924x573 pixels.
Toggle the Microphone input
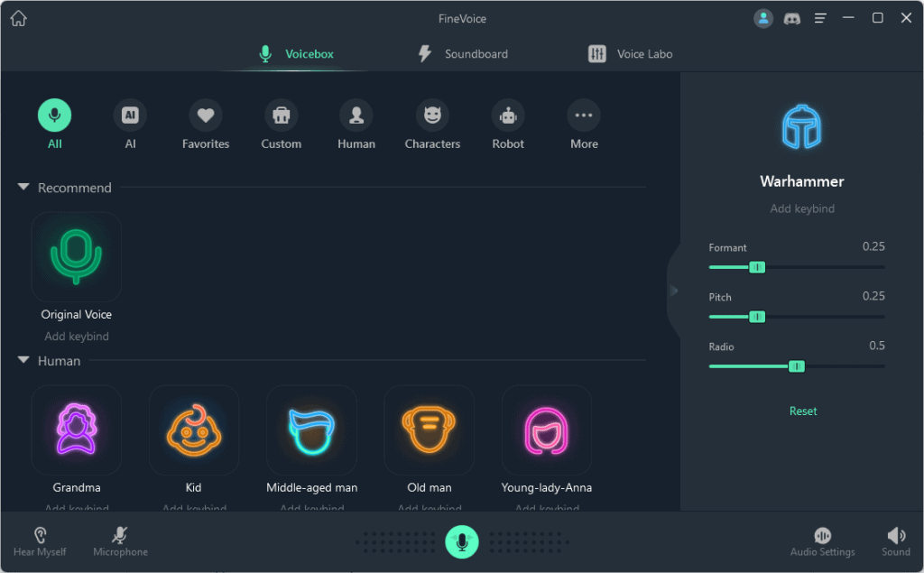point(120,540)
